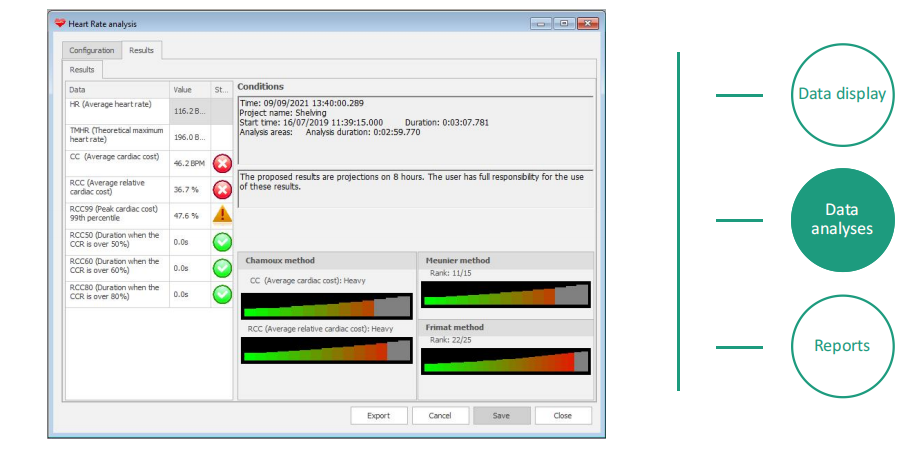Click the Chamoux CC average cardiac cost gauge
919x450 pixels.
326,305
